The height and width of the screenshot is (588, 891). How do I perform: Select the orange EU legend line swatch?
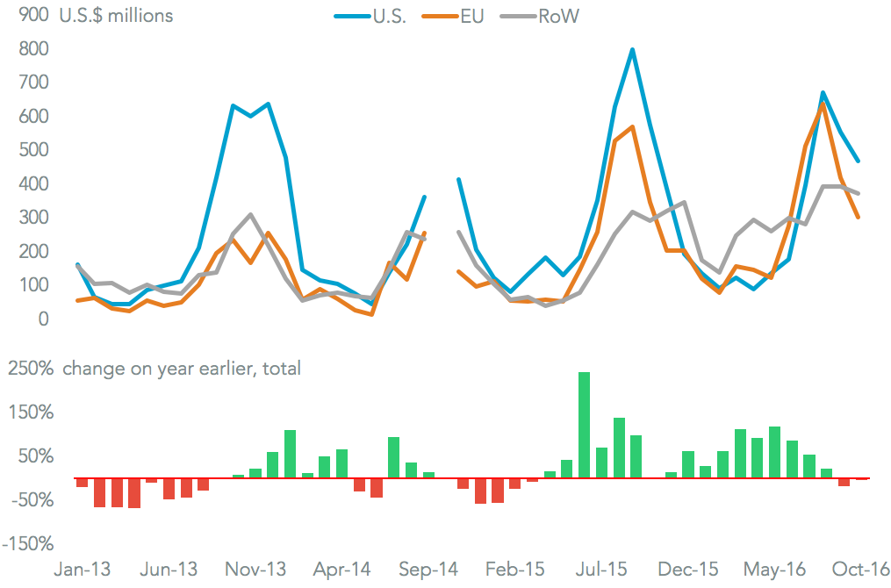coord(442,17)
